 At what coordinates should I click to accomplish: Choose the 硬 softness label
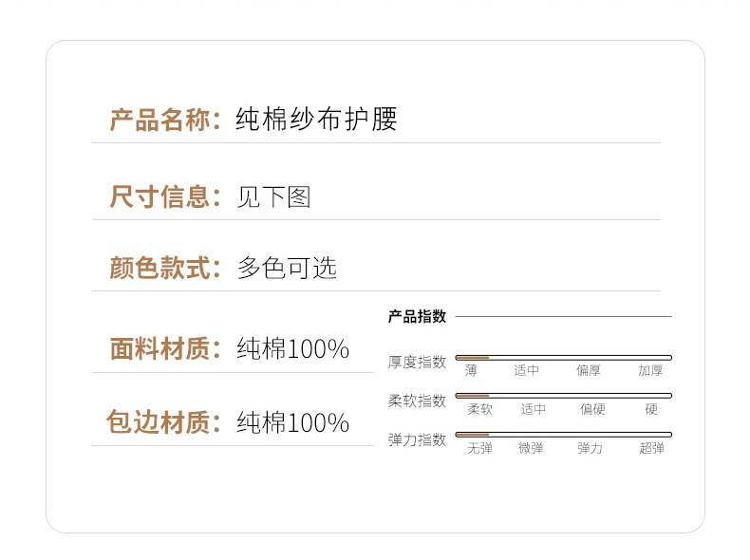point(651,409)
